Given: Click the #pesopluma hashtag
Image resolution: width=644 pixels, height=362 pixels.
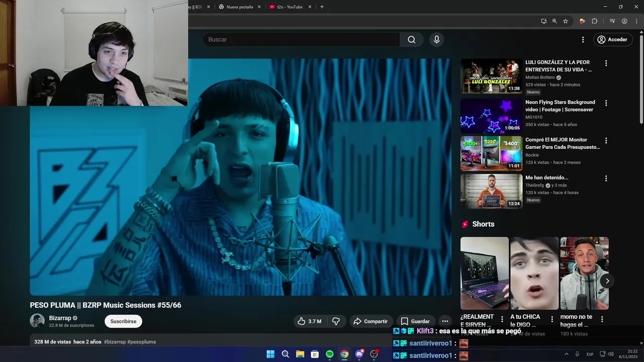Looking at the screenshot, I should pos(141,342).
